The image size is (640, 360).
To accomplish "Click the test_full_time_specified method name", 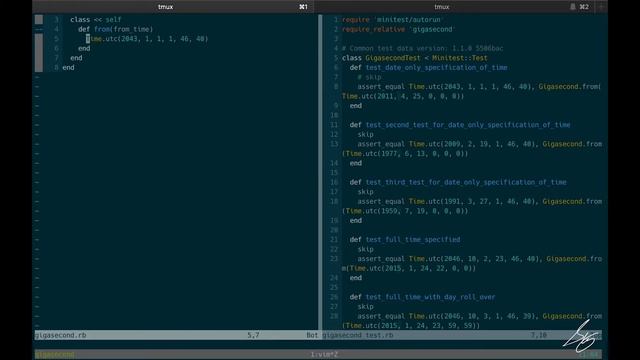I will coord(413,240).
